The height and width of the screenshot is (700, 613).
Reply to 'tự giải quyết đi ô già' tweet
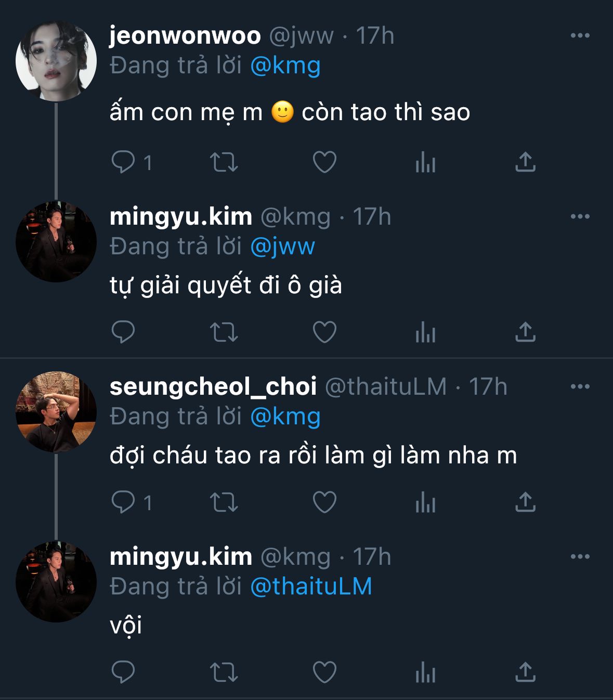pyautogui.click(x=123, y=332)
